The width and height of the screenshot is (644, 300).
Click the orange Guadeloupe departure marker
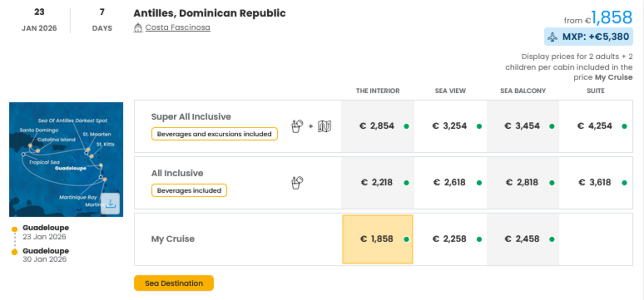point(15,229)
